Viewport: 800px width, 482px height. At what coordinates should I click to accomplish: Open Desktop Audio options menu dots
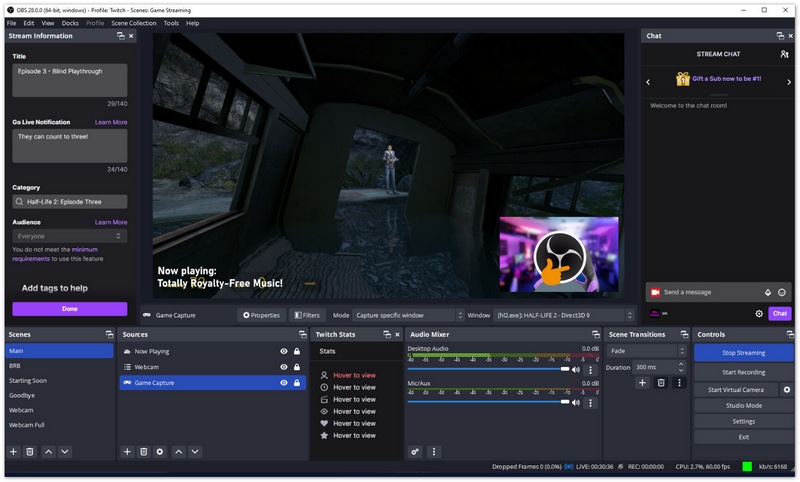click(x=590, y=370)
